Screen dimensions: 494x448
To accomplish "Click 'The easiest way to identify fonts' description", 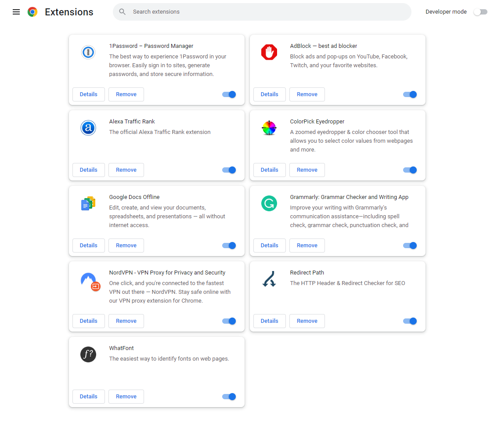I will pos(169,359).
